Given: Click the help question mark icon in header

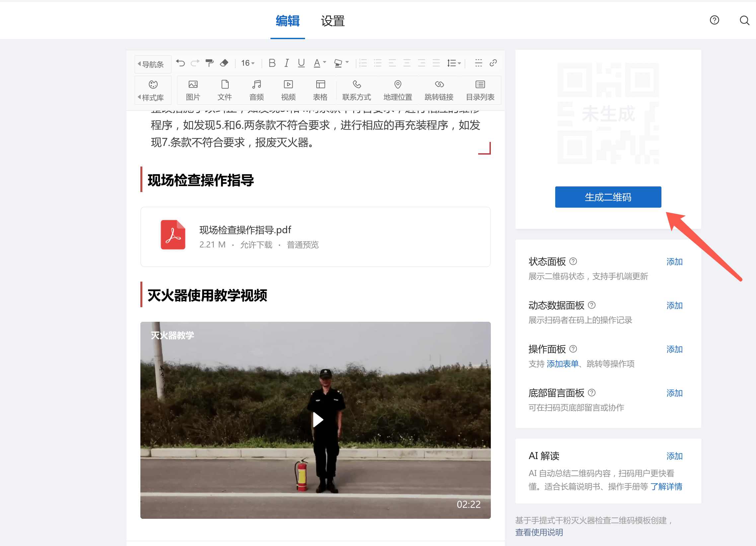Looking at the screenshot, I should coord(714,20).
